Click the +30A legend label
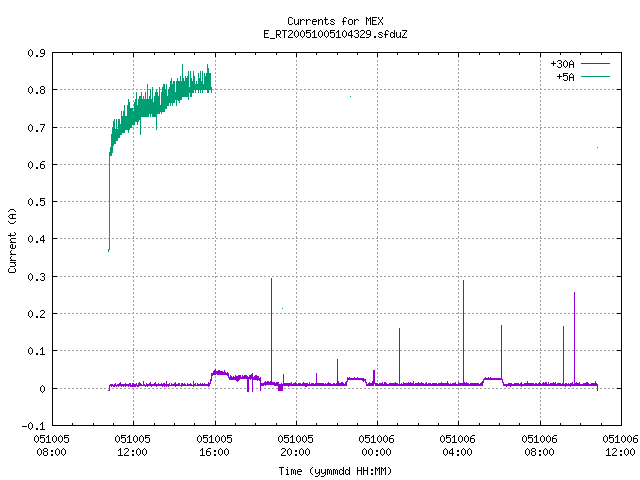 coord(562,64)
